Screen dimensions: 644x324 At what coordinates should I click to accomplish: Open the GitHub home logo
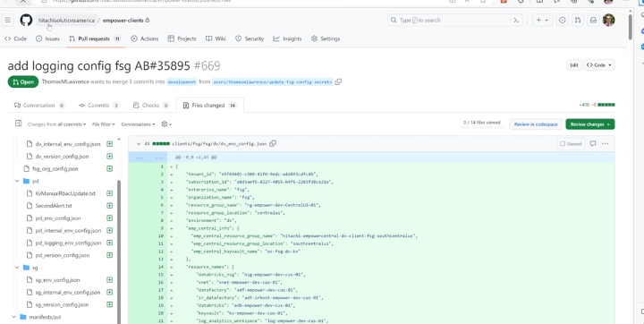tap(26, 20)
